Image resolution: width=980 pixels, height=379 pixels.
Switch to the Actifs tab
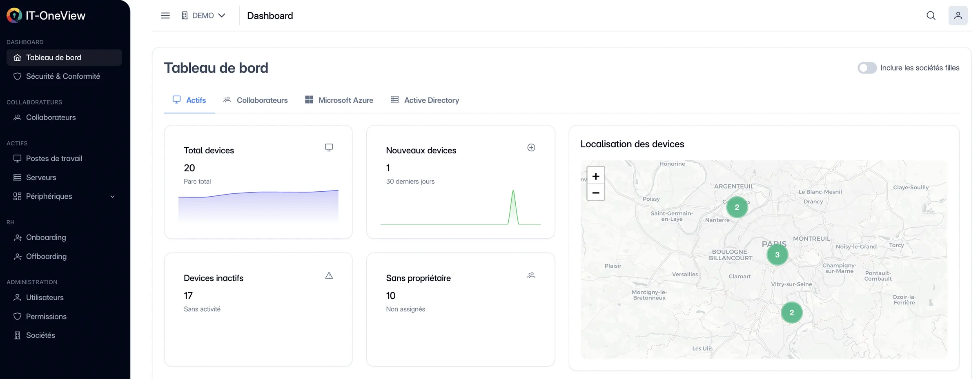(x=189, y=100)
